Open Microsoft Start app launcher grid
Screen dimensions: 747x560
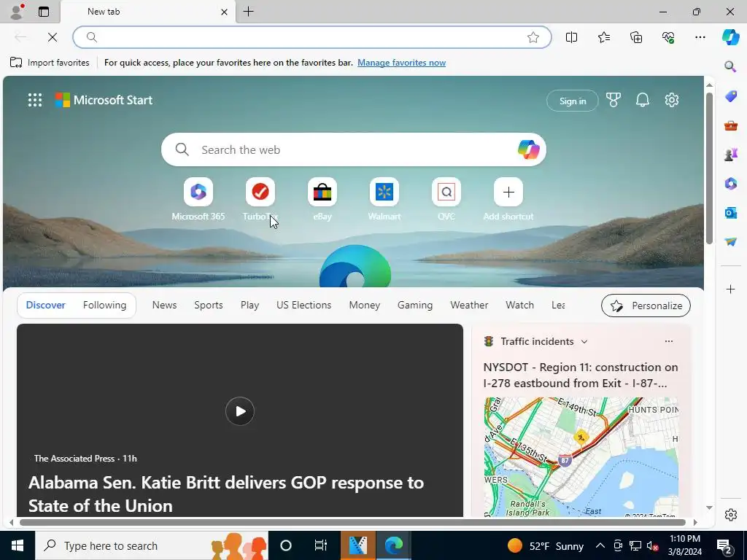(x=35, y=100)
